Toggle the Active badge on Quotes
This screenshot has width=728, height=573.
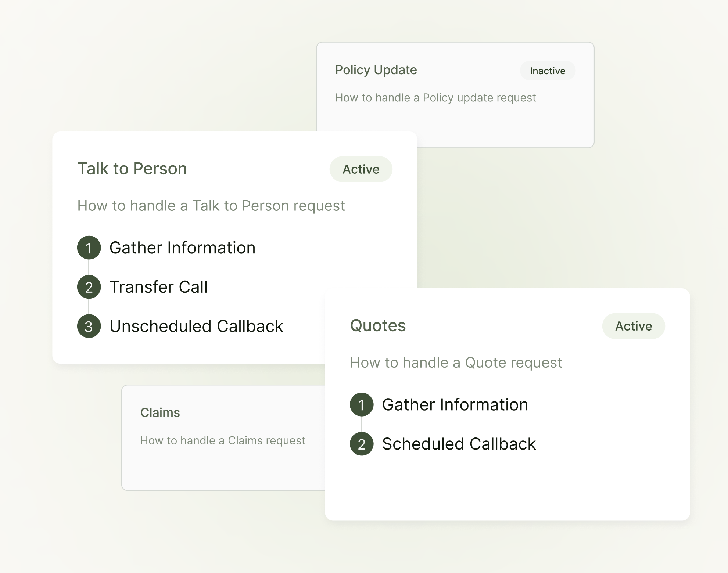click(x=633, y=326)
